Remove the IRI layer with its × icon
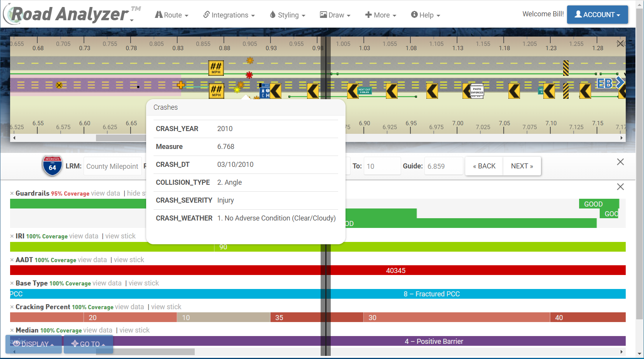 coord(12,236)
